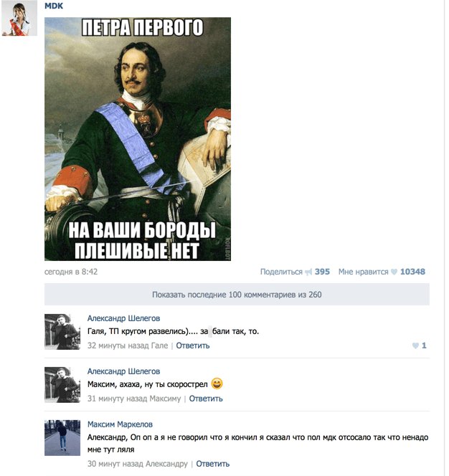The width and height of the screenshot is (449, 476).
Task: Click the share megaphone icon next to 395
Action: click(308, 272)
